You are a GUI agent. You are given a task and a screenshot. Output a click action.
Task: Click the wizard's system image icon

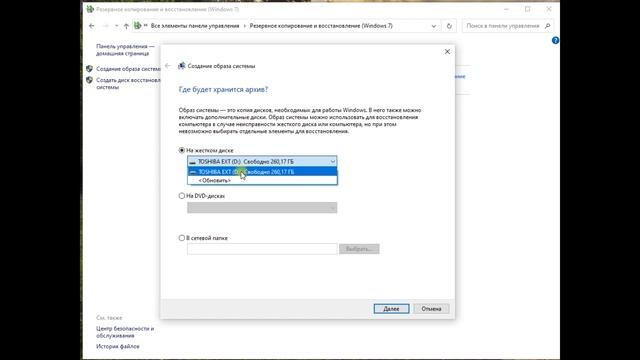(x=182, y=66)
